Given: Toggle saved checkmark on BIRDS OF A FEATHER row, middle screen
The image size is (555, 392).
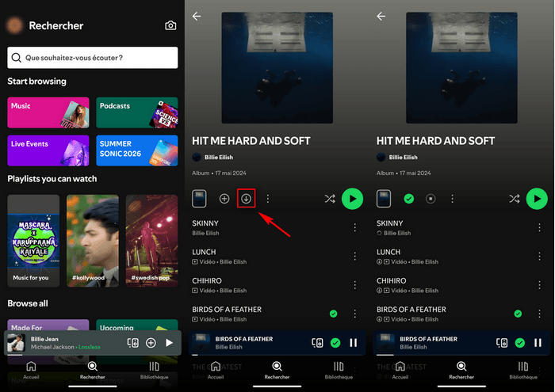Looking at the screenshot, I should 334,314.
